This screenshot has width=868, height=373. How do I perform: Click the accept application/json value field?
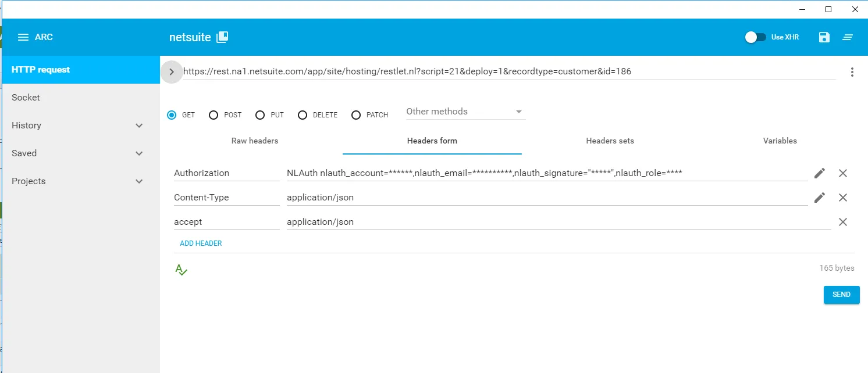click(558, 222)
